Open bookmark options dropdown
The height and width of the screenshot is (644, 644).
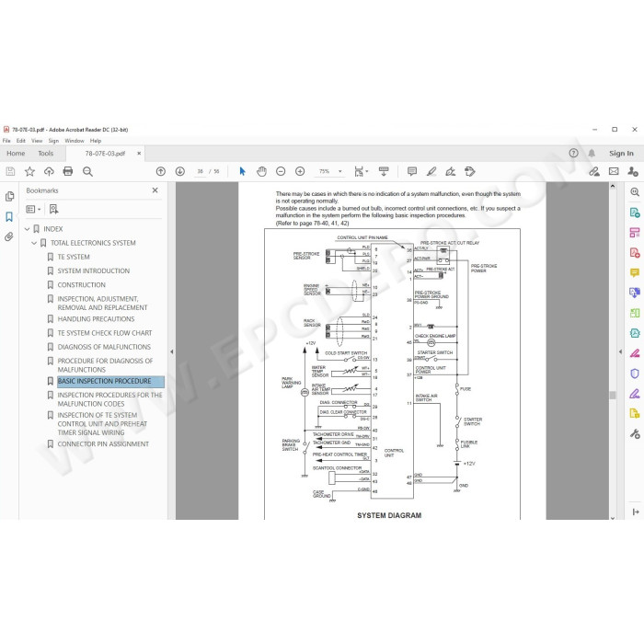tap(33, 210)
